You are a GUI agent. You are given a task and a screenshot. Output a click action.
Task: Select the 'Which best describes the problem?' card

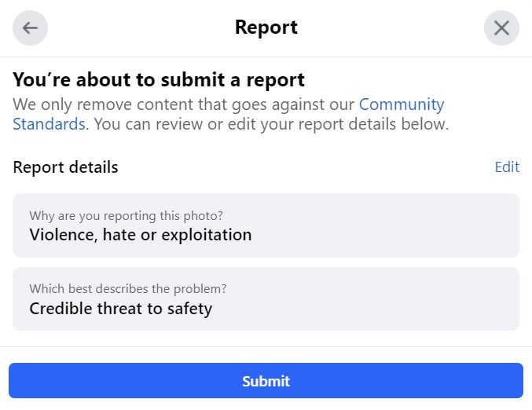tap(266, 298)
